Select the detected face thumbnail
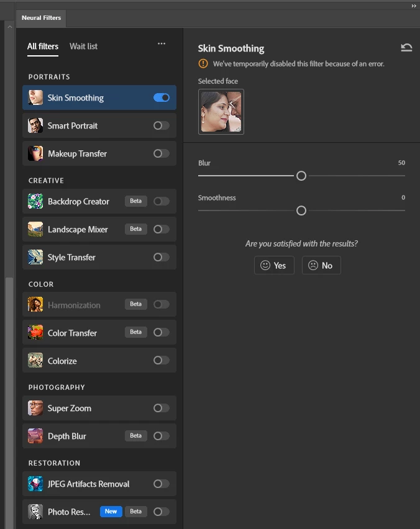The height and width of the screenshot is (529, 420). tap(221, 112)
